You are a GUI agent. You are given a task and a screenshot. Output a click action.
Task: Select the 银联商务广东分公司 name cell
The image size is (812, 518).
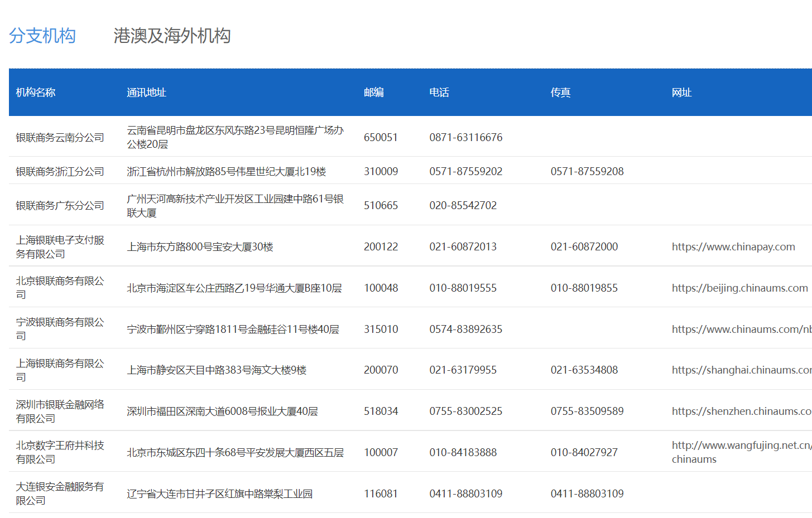60,205
